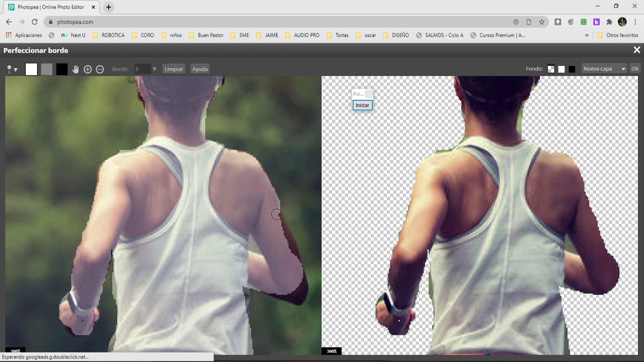Image resolution: width=644 pixels, height=362 pixels.
Task: Open the Next U bookmark
Action: (73, 35)
